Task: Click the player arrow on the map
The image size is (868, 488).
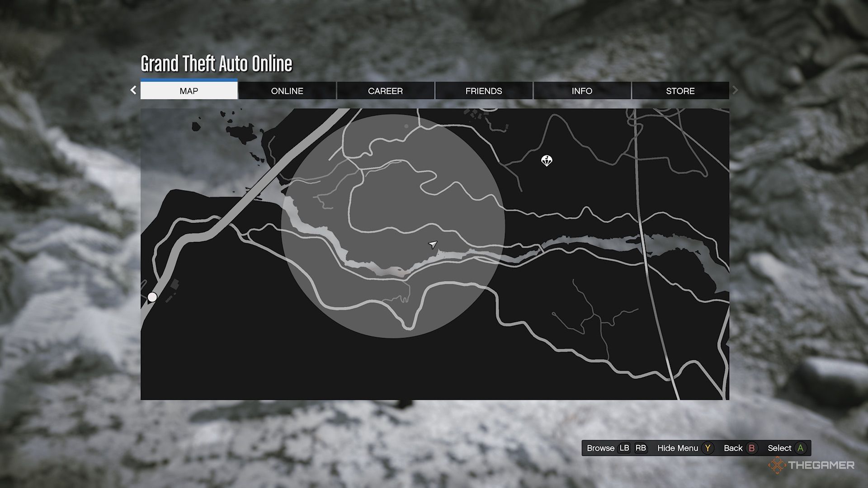Action: (433, 244)
